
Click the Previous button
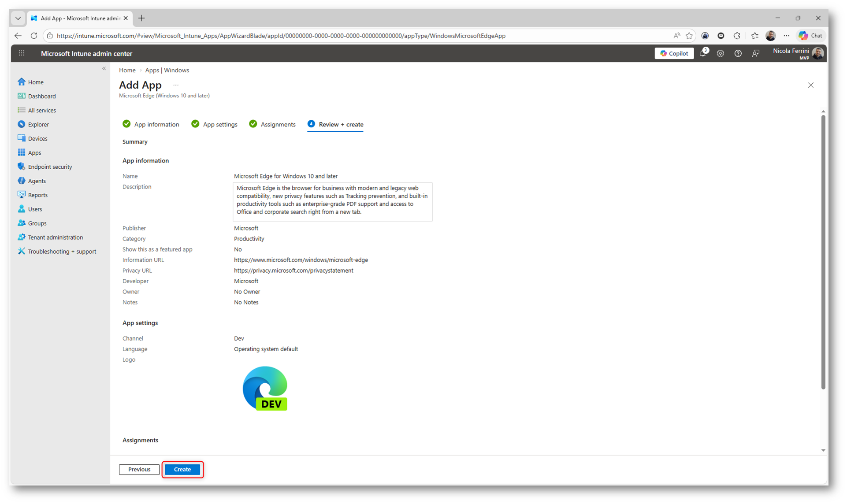pos(139,469)
